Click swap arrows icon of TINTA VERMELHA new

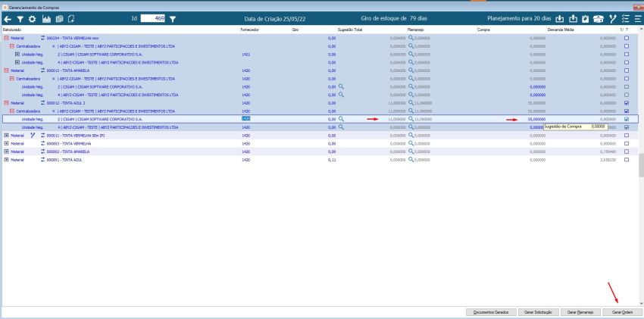coord(42,38)
